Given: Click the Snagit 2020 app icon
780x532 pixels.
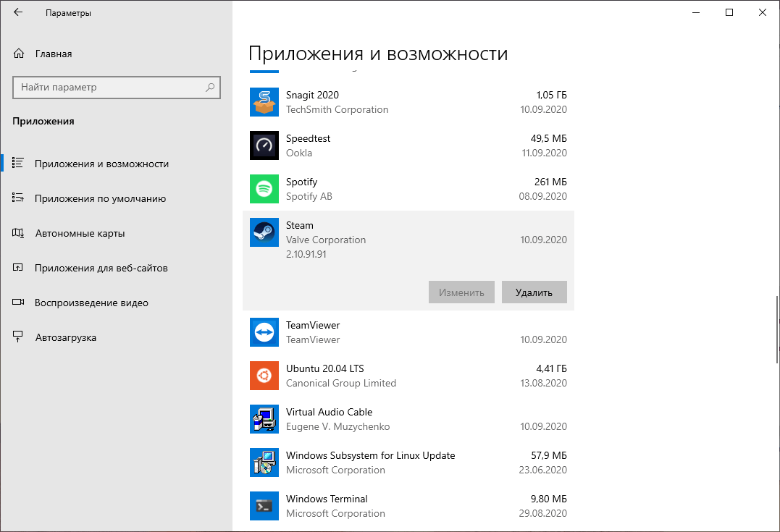Looking at the screenshot, I should click(x=264, y=102).
